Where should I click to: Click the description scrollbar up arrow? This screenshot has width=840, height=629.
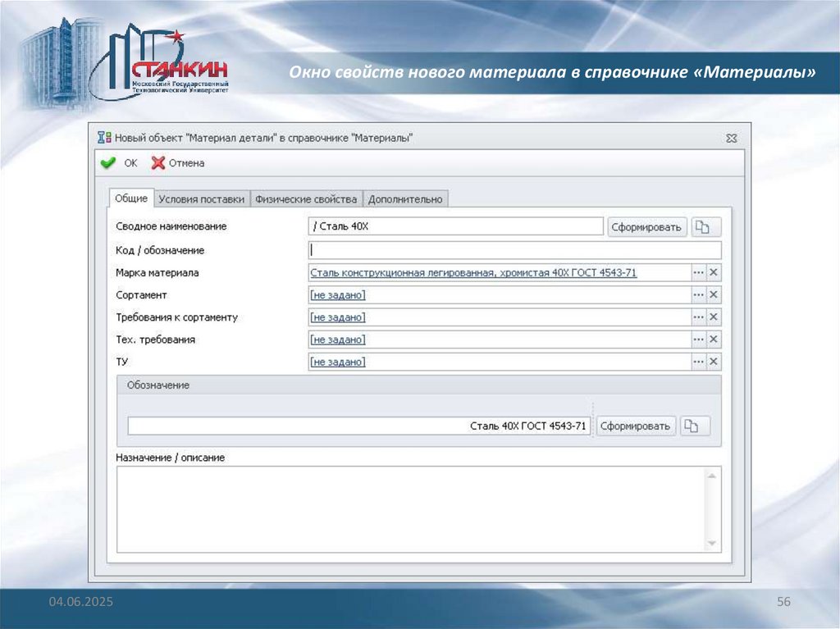click(712, 475)
